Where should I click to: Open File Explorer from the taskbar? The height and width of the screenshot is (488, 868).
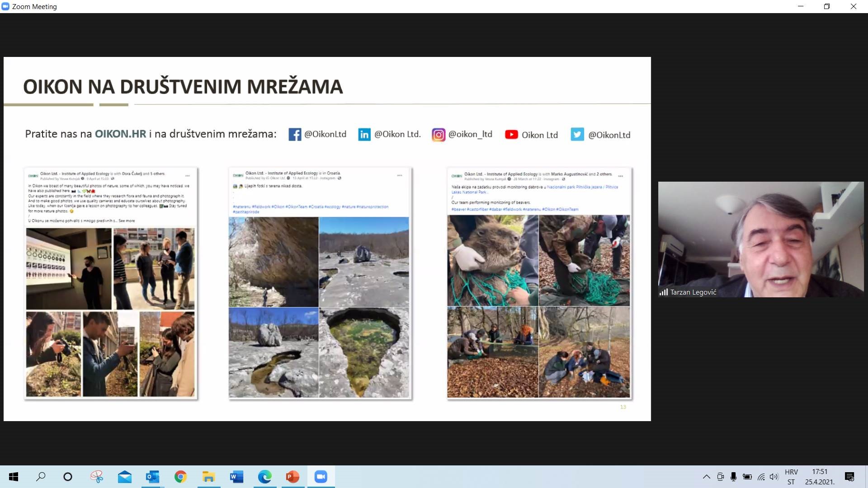[x=208, y=477]
